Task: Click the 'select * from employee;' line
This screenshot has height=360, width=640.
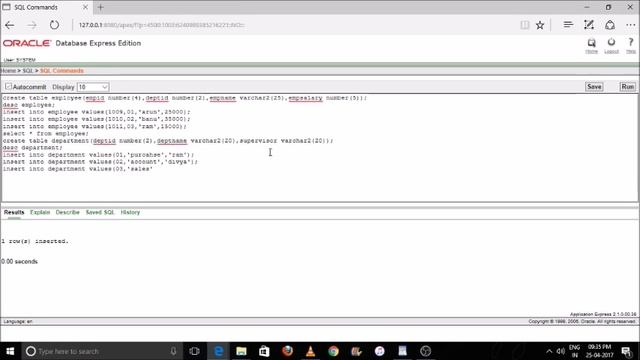Action: pyautogui.click(x=45, y=133)
